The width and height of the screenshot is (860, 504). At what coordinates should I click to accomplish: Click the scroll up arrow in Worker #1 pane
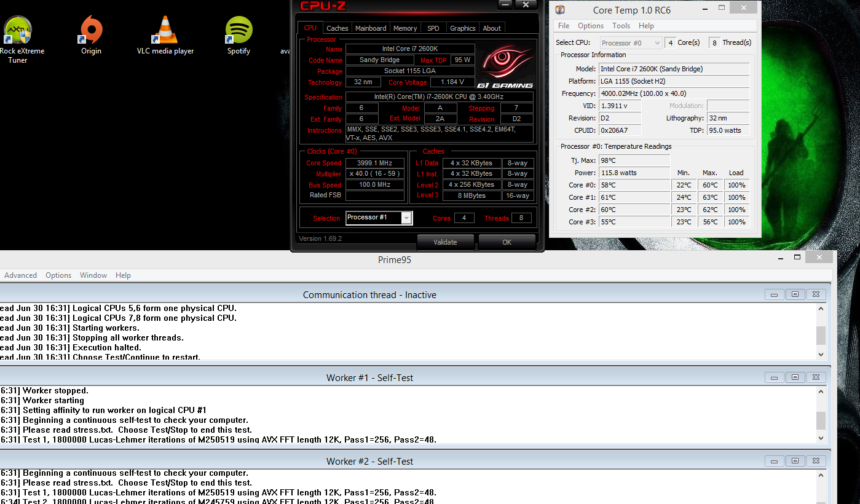[821, 392]
